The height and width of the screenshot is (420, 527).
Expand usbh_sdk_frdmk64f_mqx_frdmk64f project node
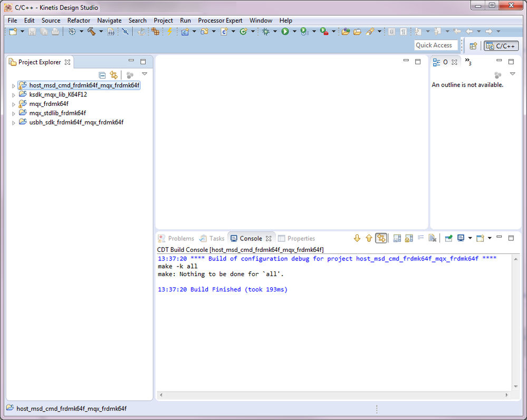click(x=13, y=123)
